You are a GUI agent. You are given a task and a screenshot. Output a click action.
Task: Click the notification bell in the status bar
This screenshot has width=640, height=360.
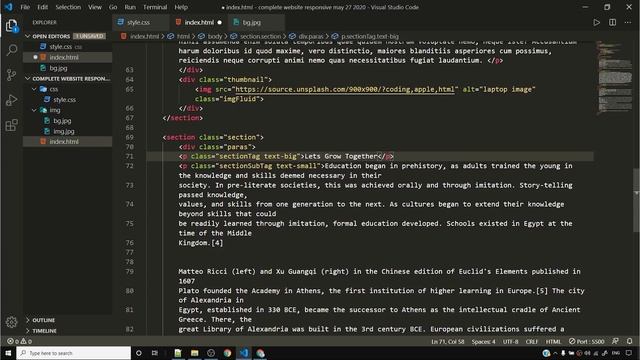point(630,341)
